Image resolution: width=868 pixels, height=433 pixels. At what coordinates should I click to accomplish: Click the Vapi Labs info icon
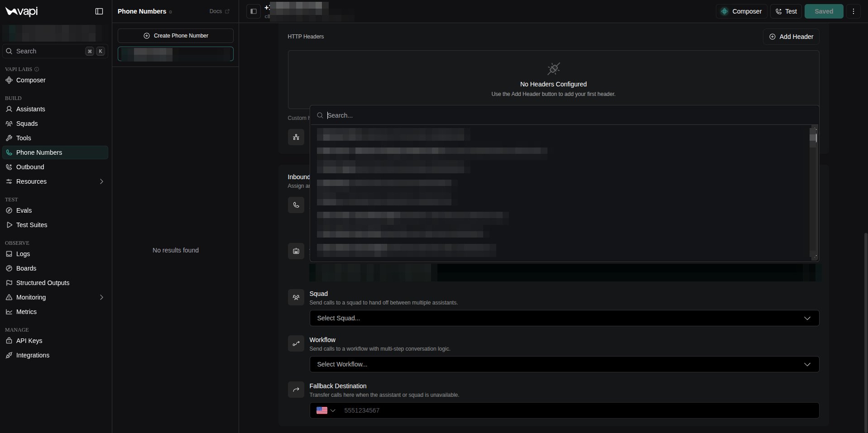click(x=37, y=69)
